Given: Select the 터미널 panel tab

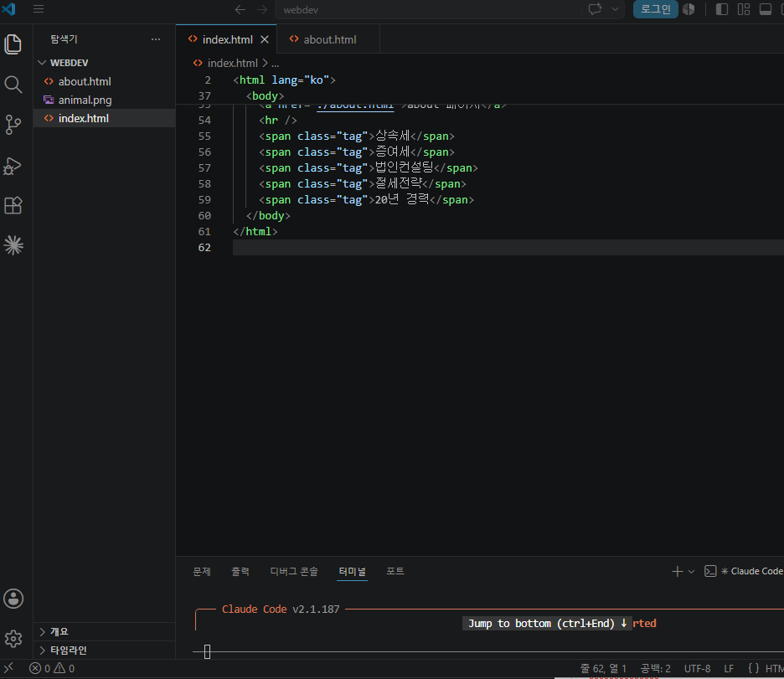Looking at the screenshot, I should (353, 571).
